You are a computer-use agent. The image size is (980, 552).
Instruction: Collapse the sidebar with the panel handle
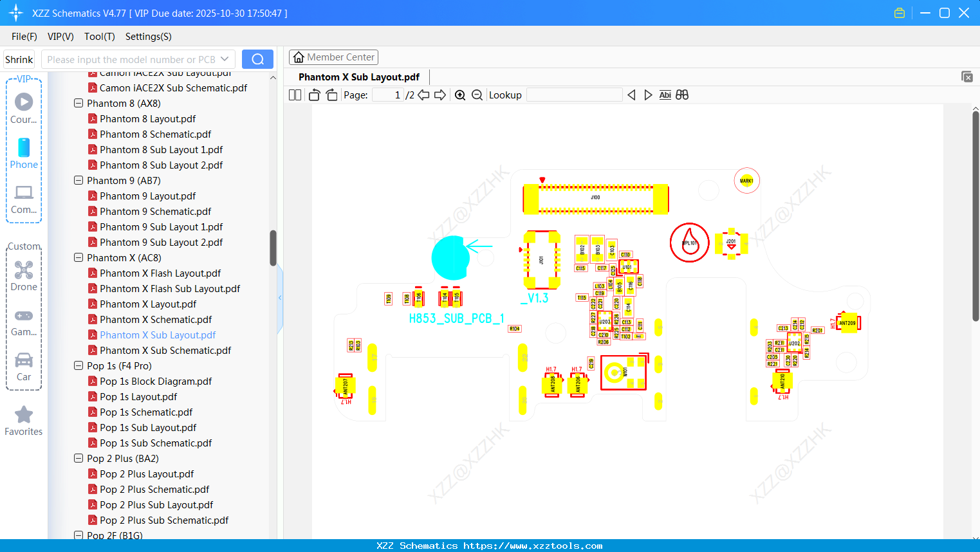280,297
